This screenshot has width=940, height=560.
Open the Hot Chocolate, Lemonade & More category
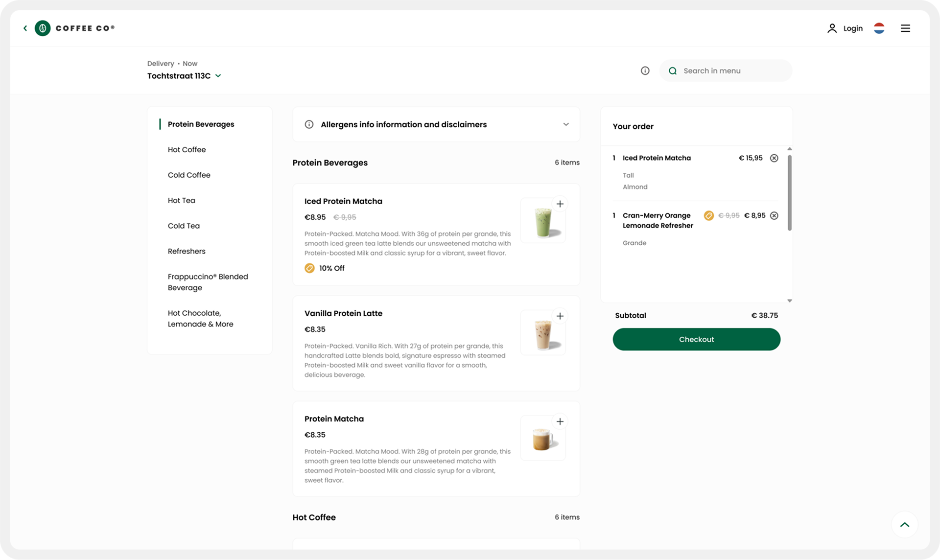pyautogui.click(x=201, y=318)
